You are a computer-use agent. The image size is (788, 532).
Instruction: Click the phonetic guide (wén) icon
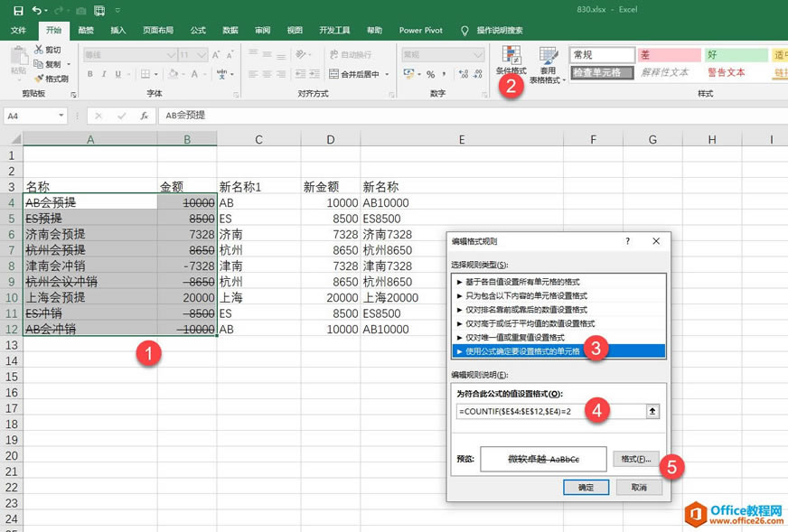[x=222, y=74]
